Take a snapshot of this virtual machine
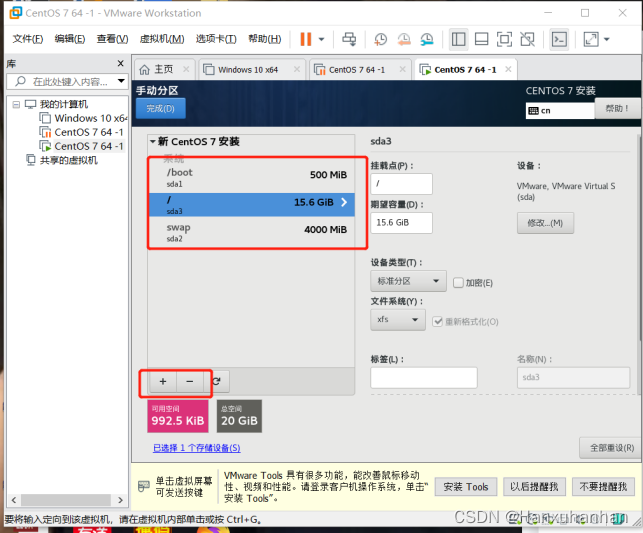 pos(381,39)
